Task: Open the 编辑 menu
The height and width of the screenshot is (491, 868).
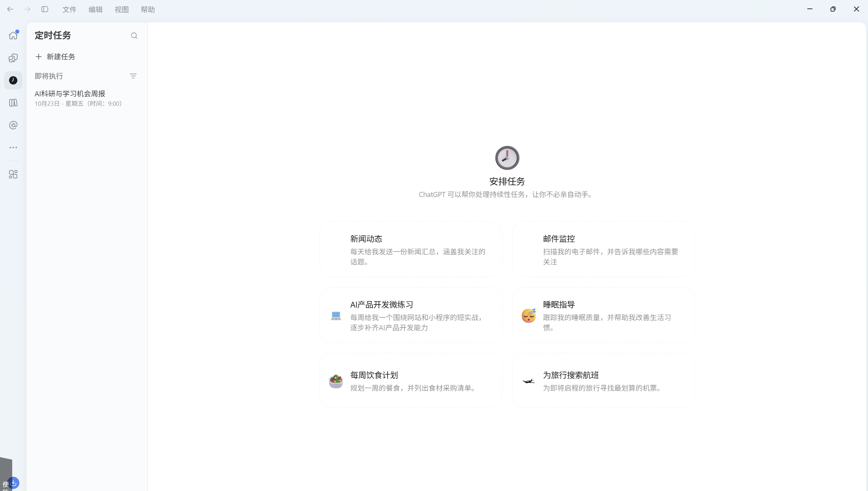Action: [x=96, y=9]
